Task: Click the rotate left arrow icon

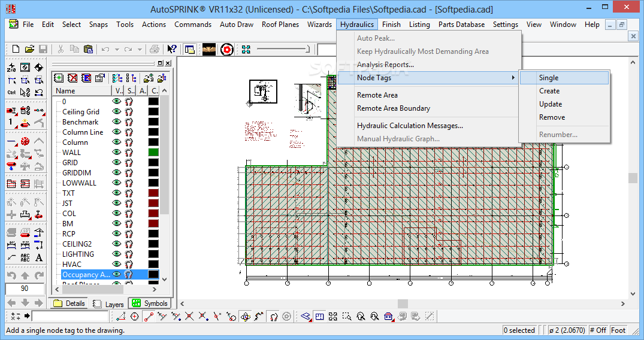Action: [x=11, y=275]
